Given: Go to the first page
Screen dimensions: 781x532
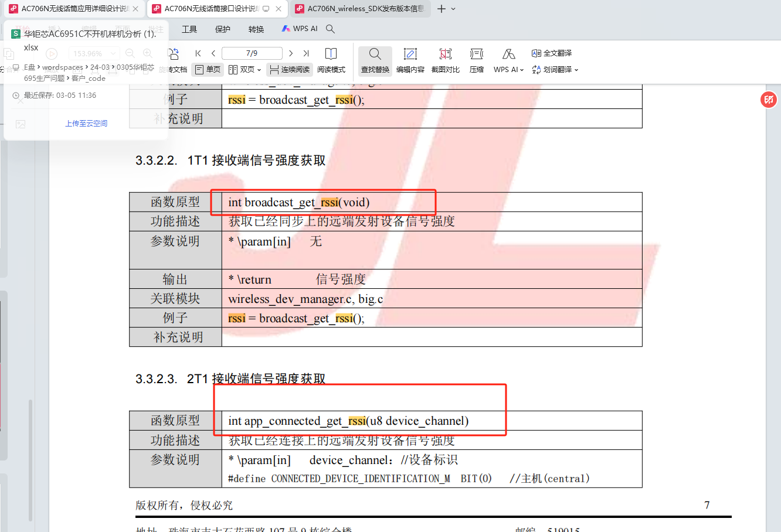Looking at the screenshot, I should coord(198,53).
